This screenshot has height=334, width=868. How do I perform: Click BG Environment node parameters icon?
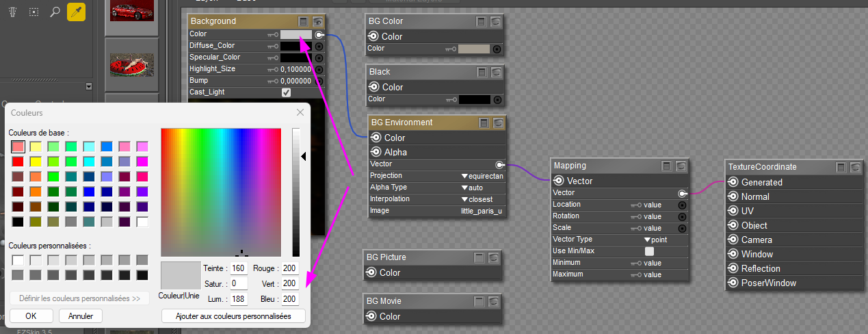[484, 123]
